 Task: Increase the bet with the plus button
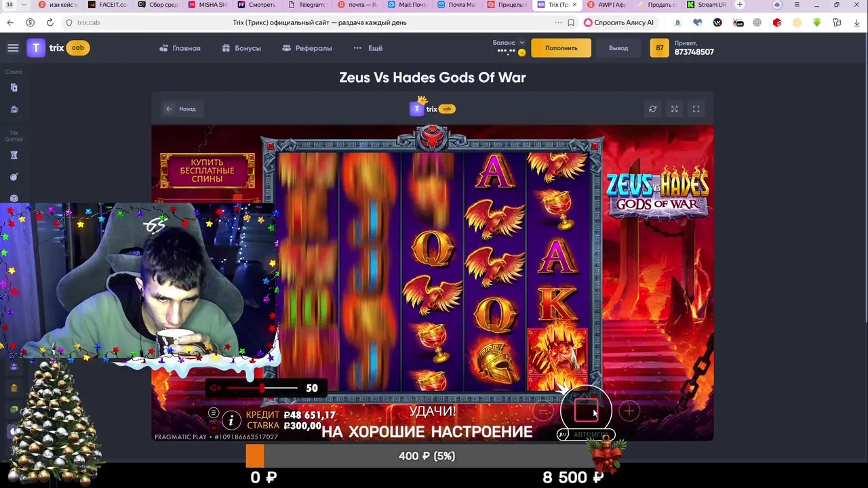(629, 411)
